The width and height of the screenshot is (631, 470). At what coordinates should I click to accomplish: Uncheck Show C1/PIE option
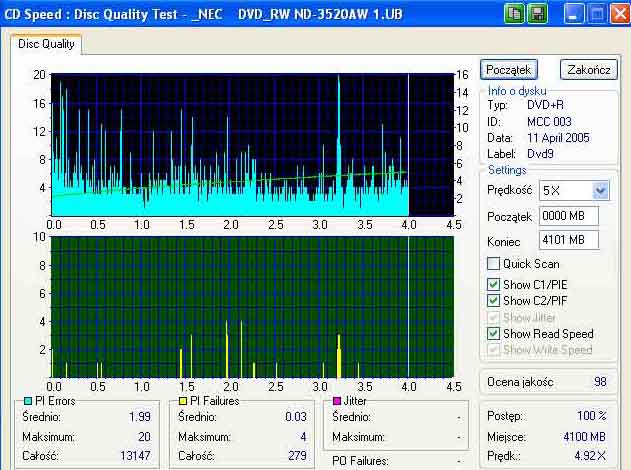pyautogui.click(x=493, y=284)
